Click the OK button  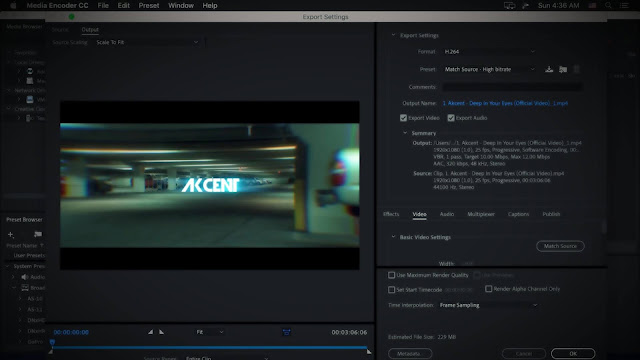pyautogui.click(x=573, y=353)
